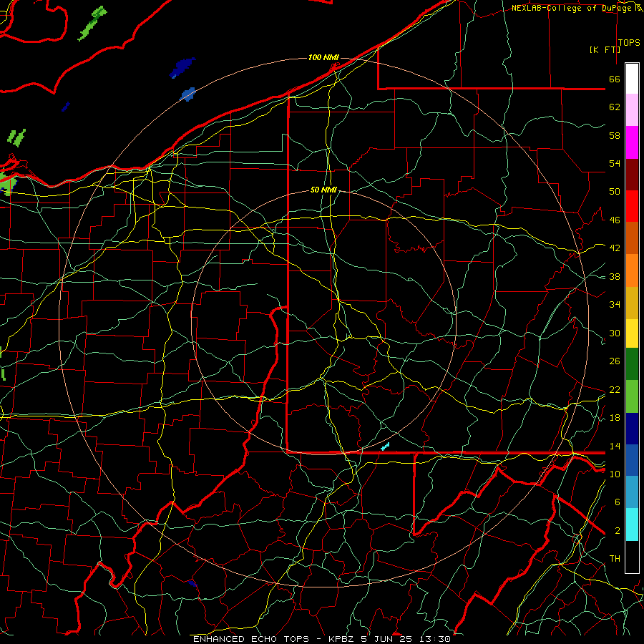The width and height of the screenshot is (644, 644).
Task: Click the "[K FT]" units label
Action: (605, 49)
